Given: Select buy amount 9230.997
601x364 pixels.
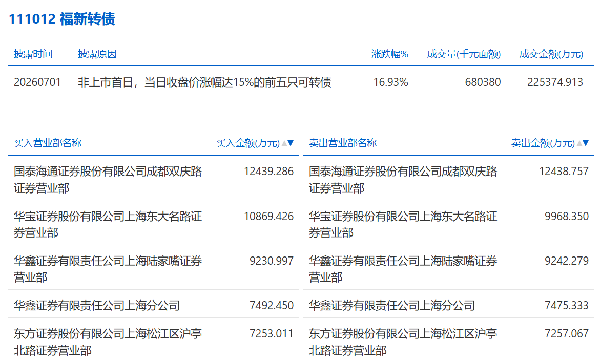Looking at the screenshot, I should (x=272, y=261).
